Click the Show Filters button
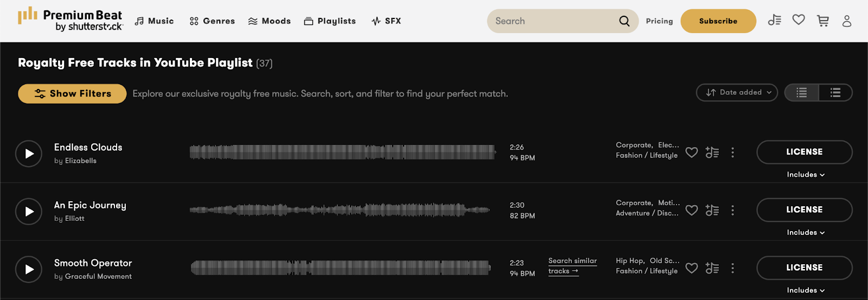868x300 pixels. click(72, 94)
